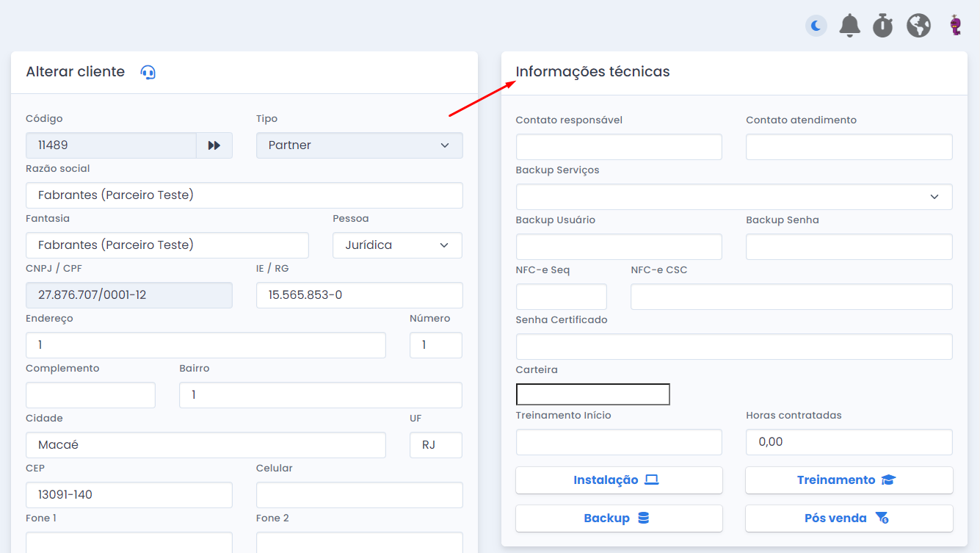The height and width of the screenshot is (553, 980).
Task: Click the Razão social input field
Action: [244, 195]
